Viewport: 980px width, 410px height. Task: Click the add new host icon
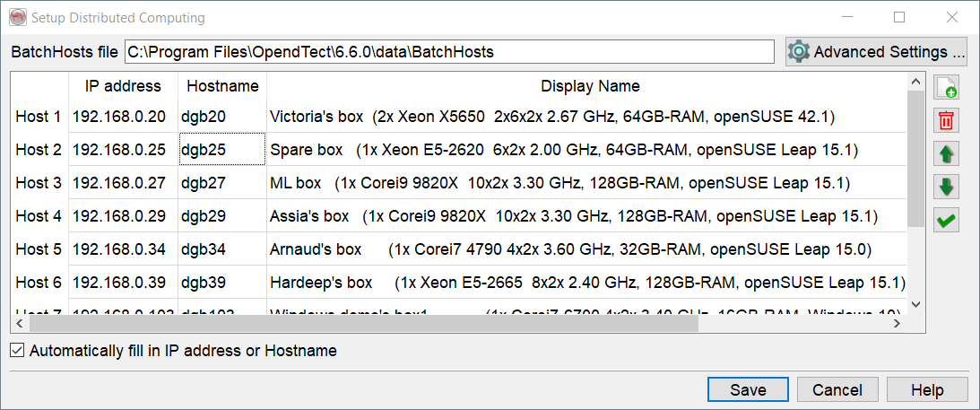pyautogui.click(x=946, y=88)
